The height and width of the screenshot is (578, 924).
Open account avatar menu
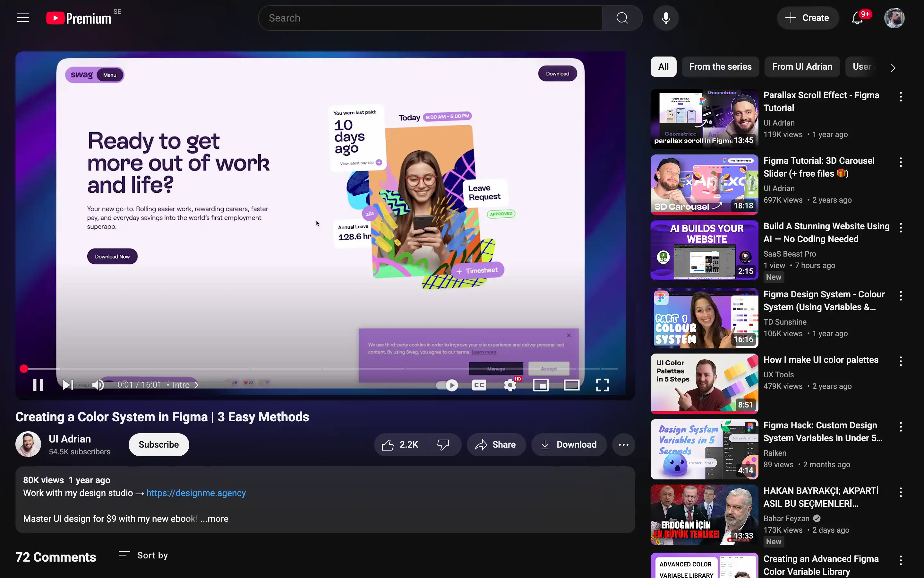point(894,18)
